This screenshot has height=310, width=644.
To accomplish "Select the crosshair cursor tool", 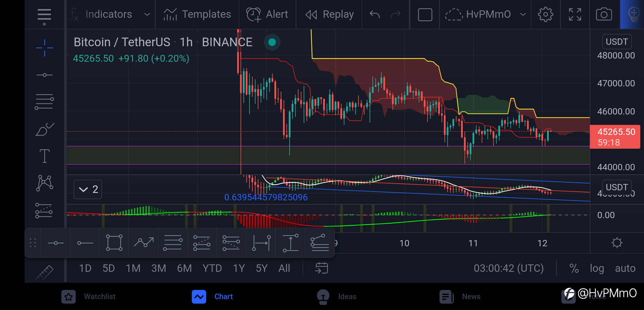I will click(x=44, y=48).
